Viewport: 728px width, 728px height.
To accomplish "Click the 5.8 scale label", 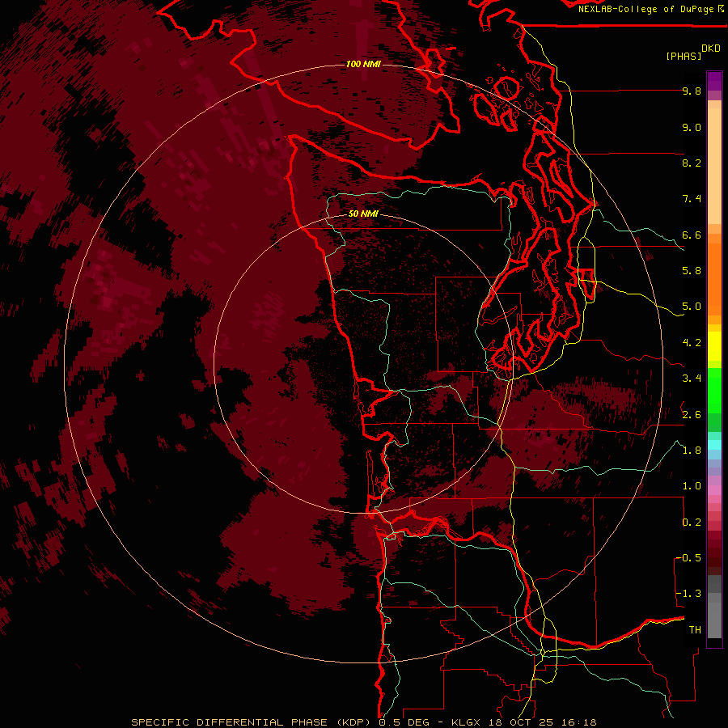I will [692, 271].
